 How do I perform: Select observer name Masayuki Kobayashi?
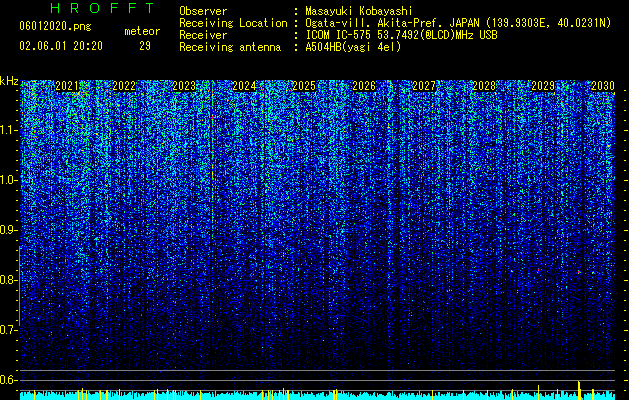[x=359, y=11]
